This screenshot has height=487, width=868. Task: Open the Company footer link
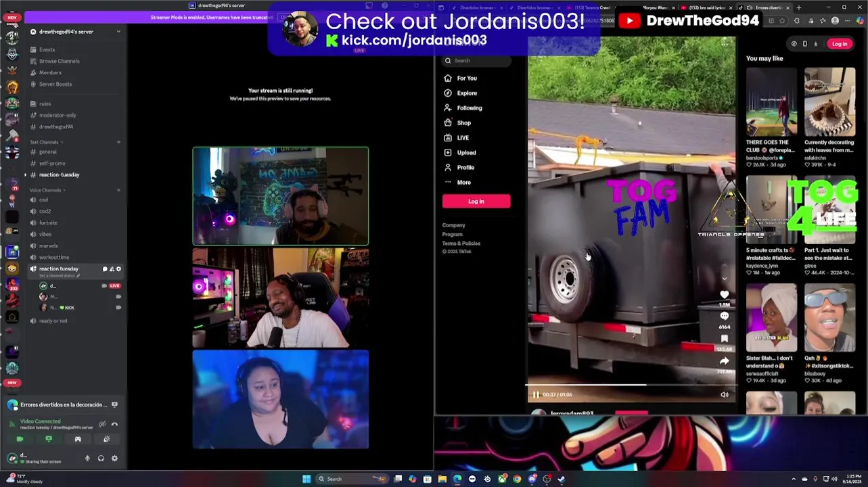pyautogui.click(x=454, y=225)
